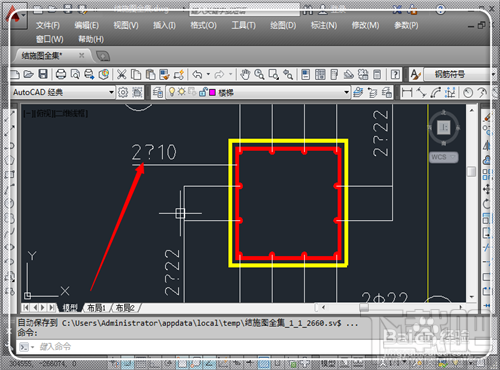Viewport: 500px width, 370px height.
Task: Open the Block Editor icon
Action: pyautogui.click(x=179, y=74)
